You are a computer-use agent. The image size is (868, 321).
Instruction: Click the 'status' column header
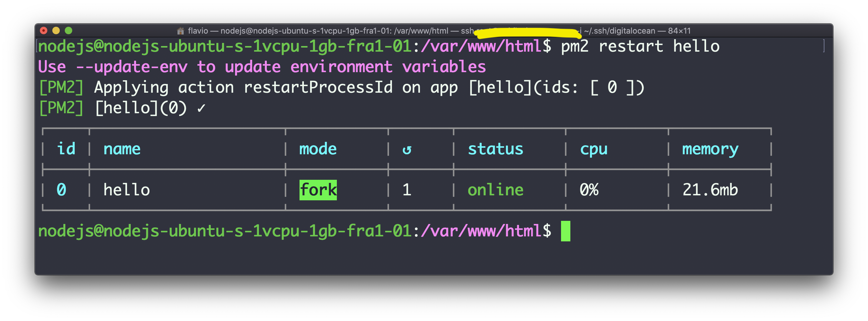[x=495, y=149]
